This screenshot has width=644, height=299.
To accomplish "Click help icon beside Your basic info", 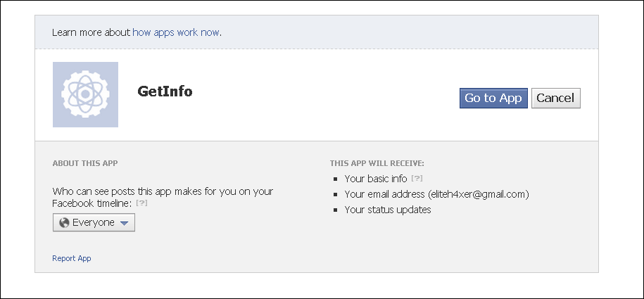I will click(417, 178).
